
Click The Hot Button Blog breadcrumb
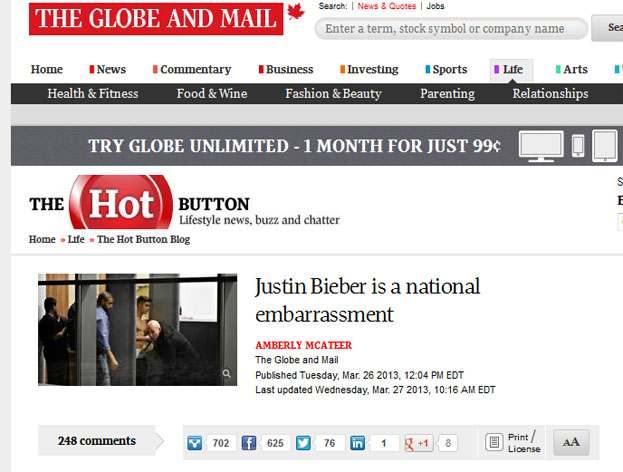tap(143, 239)
